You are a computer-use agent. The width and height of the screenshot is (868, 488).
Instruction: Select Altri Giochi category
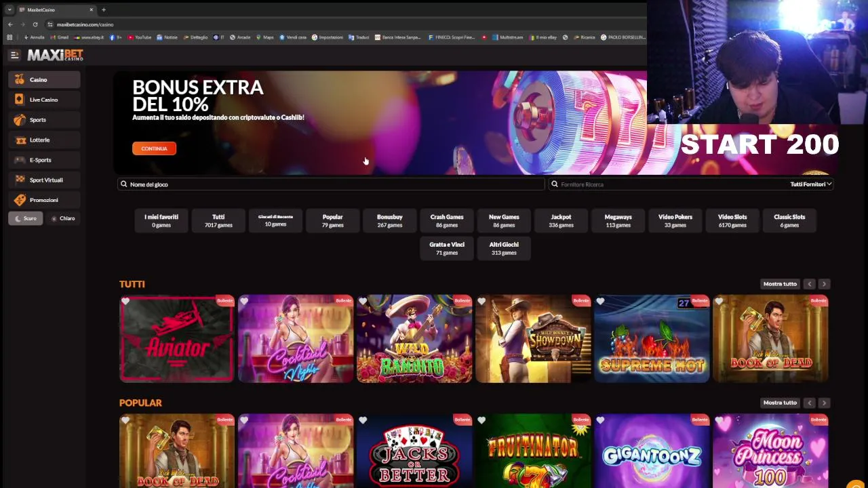tap(504, 248)
